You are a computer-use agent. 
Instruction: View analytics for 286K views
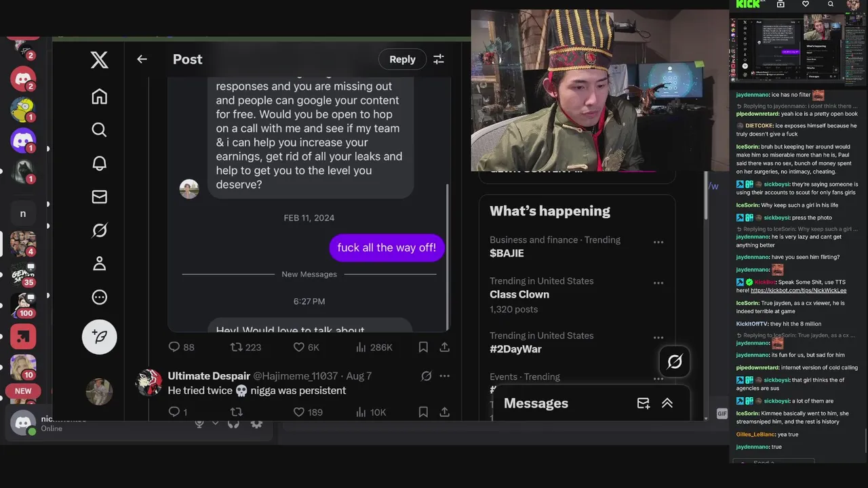(374, 347)
